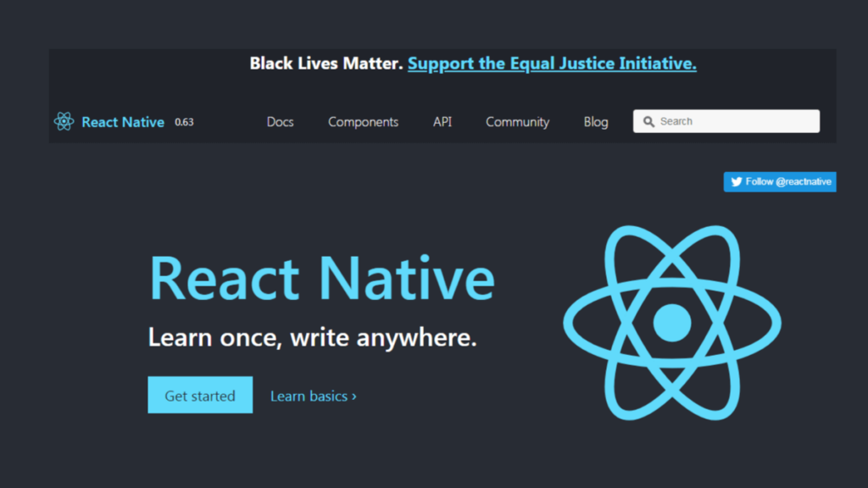
Task: Open the Learn basics link
Action: click(x=314, y=396)
